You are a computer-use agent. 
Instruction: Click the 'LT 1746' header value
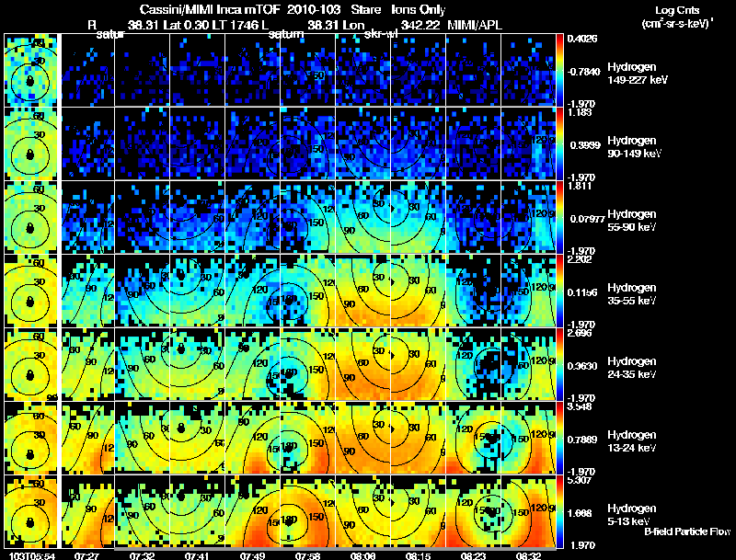pyautogui.click(x=235, y=25)
